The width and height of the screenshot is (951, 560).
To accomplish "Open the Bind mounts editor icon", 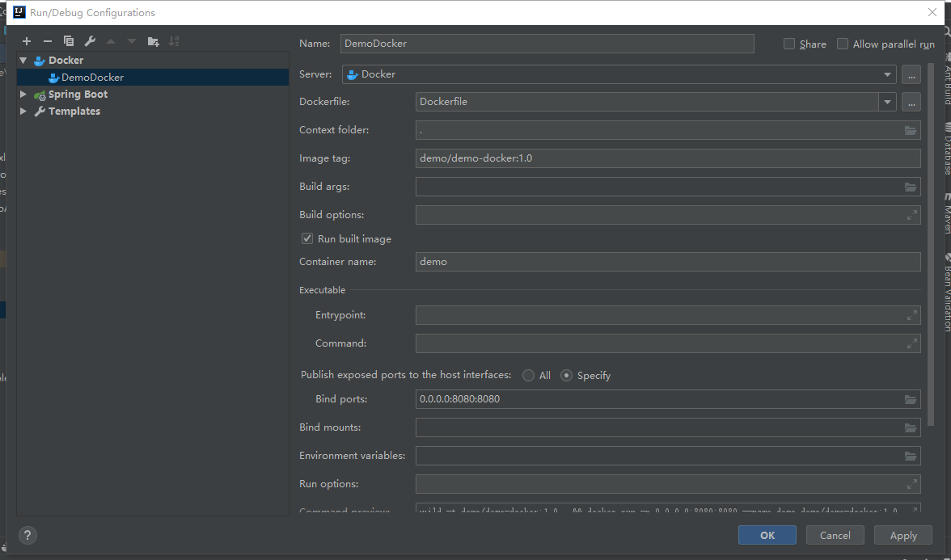I will click(911, 428).
